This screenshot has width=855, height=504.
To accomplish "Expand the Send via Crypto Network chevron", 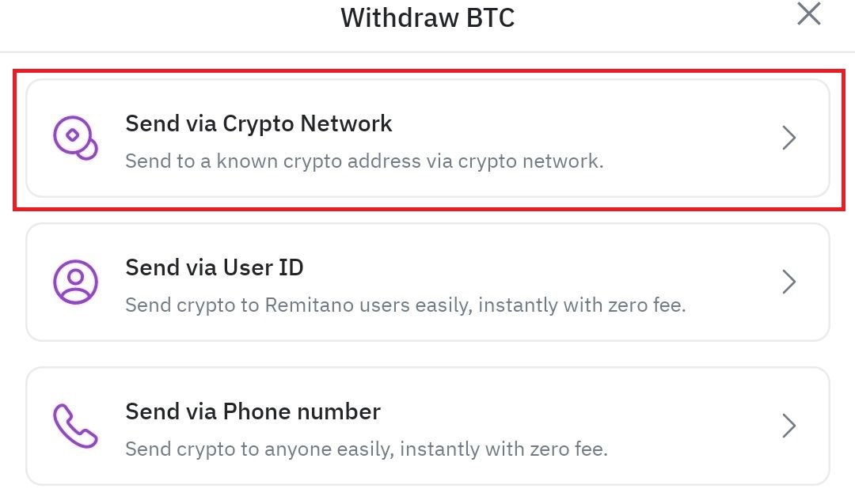I will pos(789,138).
